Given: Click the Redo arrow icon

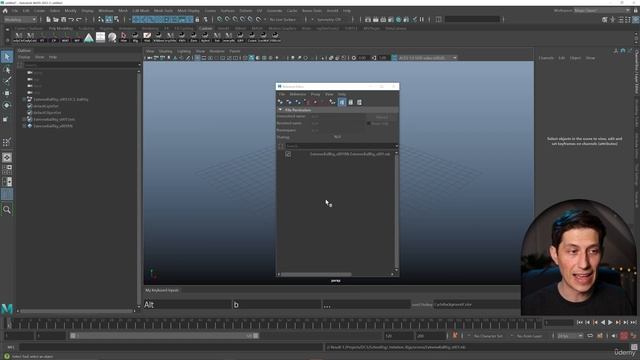Looking at the screenshot, I should (79, 19).
